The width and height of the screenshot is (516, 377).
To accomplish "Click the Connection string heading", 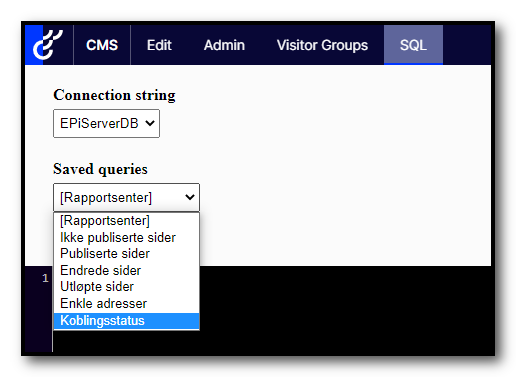I will click(x=114, y=95).
